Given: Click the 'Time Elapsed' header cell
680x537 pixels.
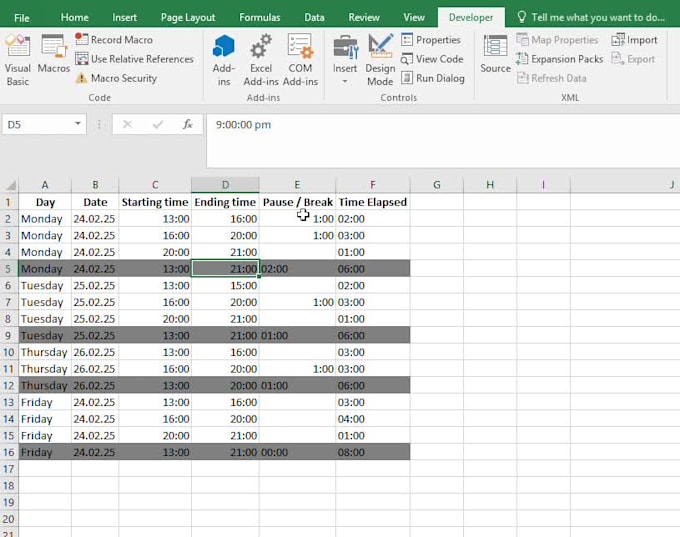Looking at the screenshot, I should [373, 202].
